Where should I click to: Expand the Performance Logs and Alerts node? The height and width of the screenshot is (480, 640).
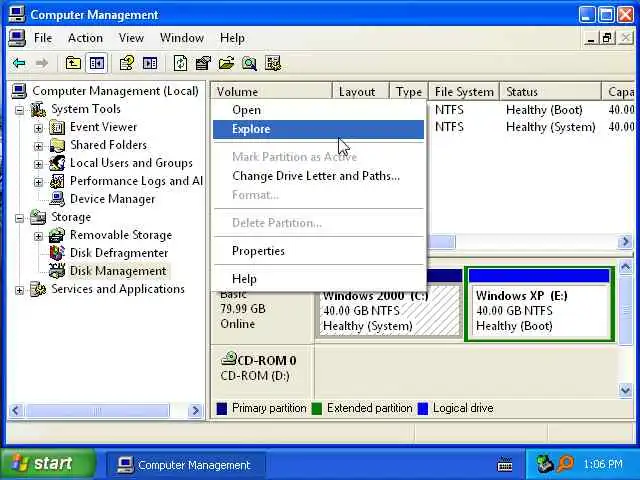point(38,182)
